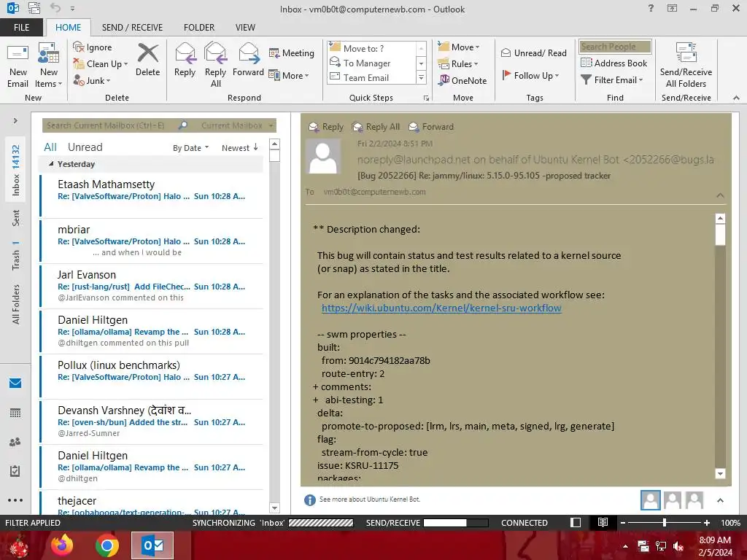Screen dimensions: 747x560
Task: Click Reply All in the ribbon
Action: (215, 66)
